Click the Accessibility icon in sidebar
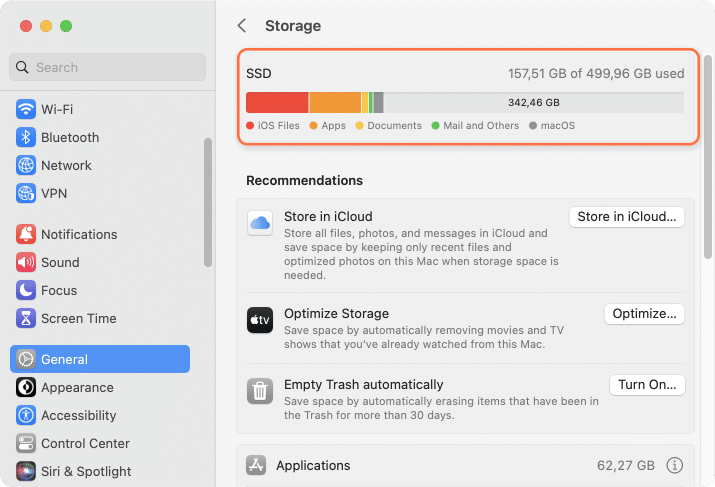The image size is (715, 487). [26, 415]
